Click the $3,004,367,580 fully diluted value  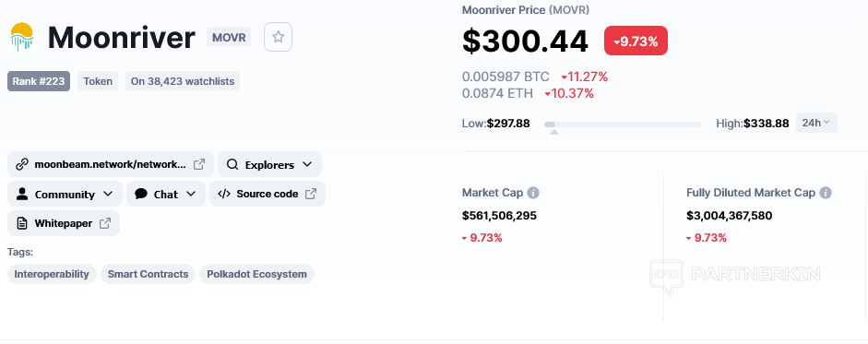729,215
